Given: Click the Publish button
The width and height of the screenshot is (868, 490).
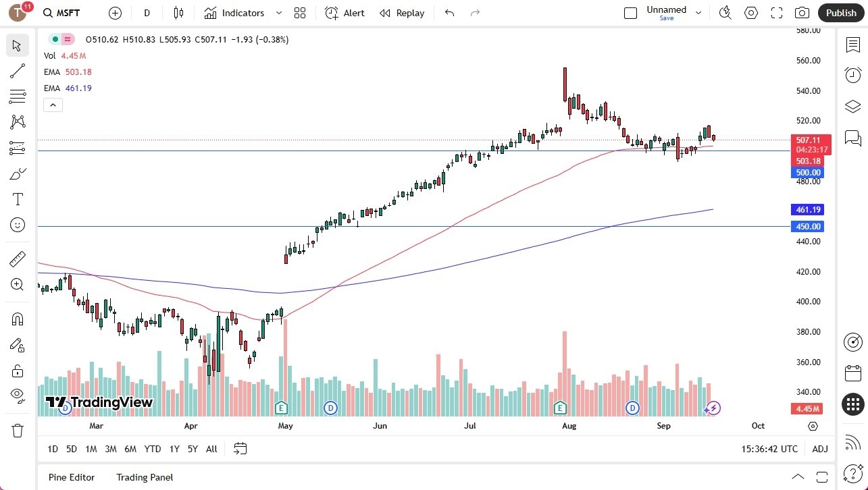Looking at the screenshot, I should (840, 13).
